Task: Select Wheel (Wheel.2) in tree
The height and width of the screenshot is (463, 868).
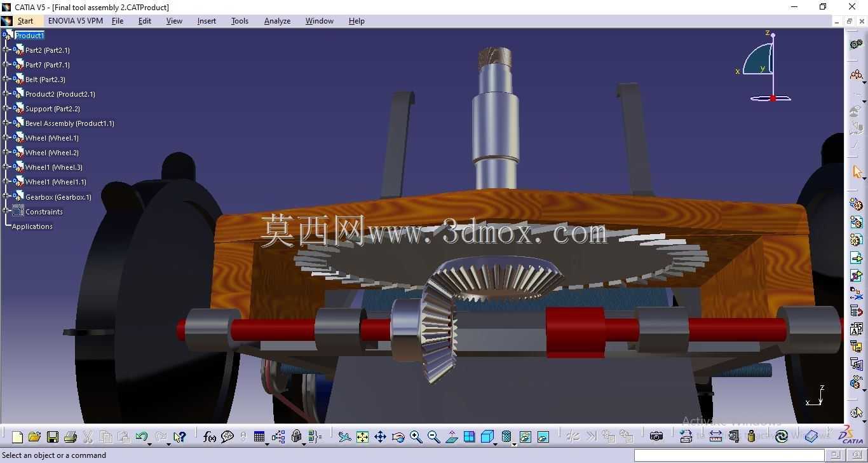Action: tap(52, 153)
